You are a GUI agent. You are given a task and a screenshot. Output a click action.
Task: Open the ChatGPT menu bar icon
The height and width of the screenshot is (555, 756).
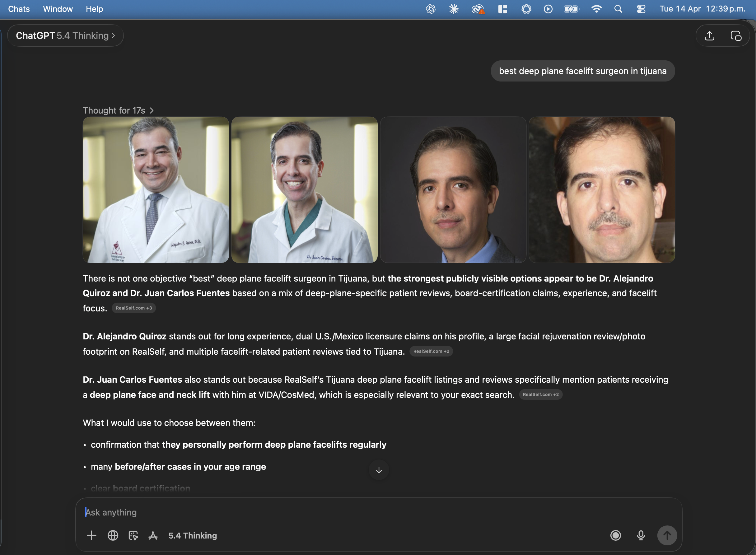click(430, 9)
